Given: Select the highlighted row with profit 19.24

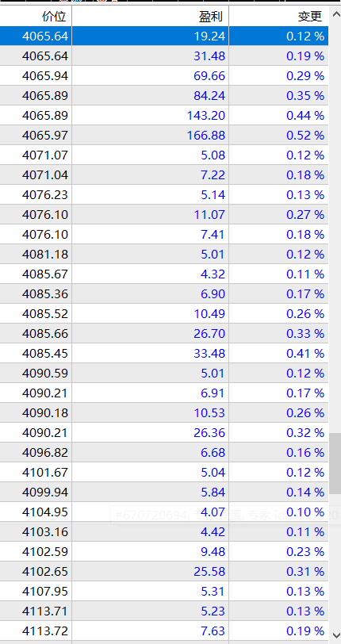Looking at the screenshot, I should [164, 36].
